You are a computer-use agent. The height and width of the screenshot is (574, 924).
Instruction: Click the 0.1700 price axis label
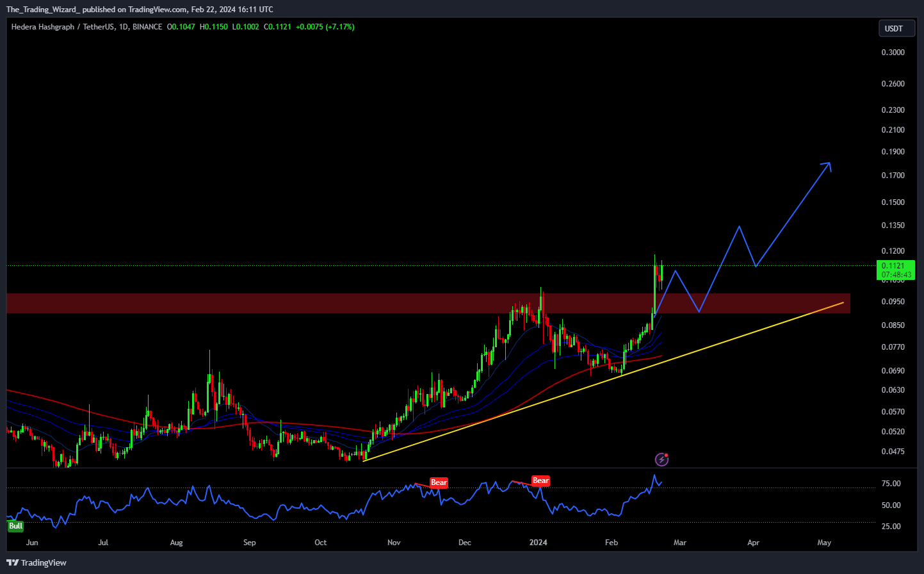click(893, 176)
